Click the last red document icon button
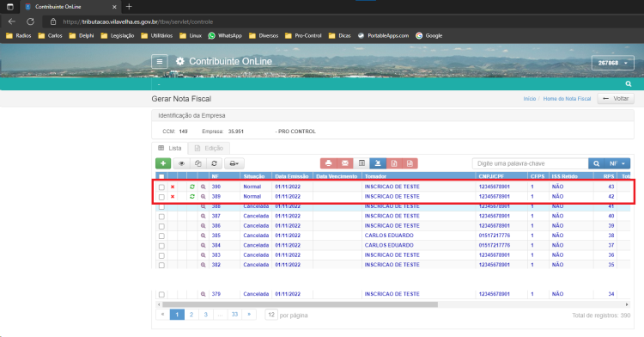The width and height of the screenshot is (644, 337). pyautogui.click(x=410, y=163)
